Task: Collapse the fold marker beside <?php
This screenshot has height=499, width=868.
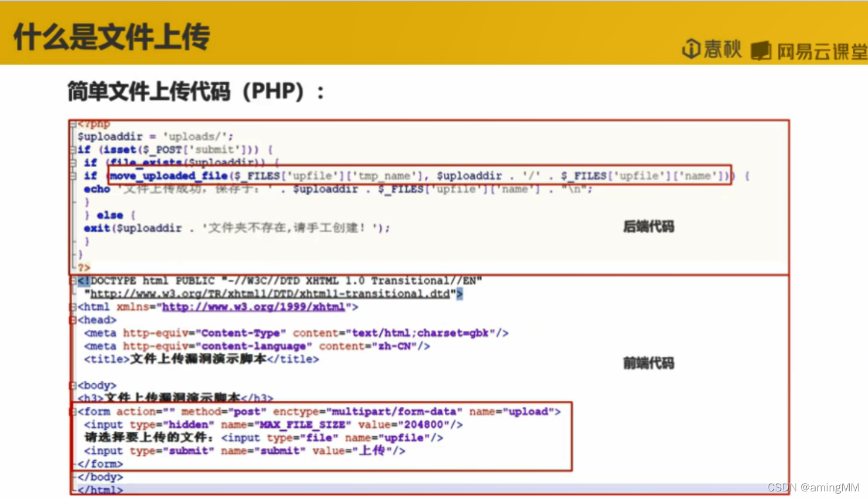Action: (72, 124)
